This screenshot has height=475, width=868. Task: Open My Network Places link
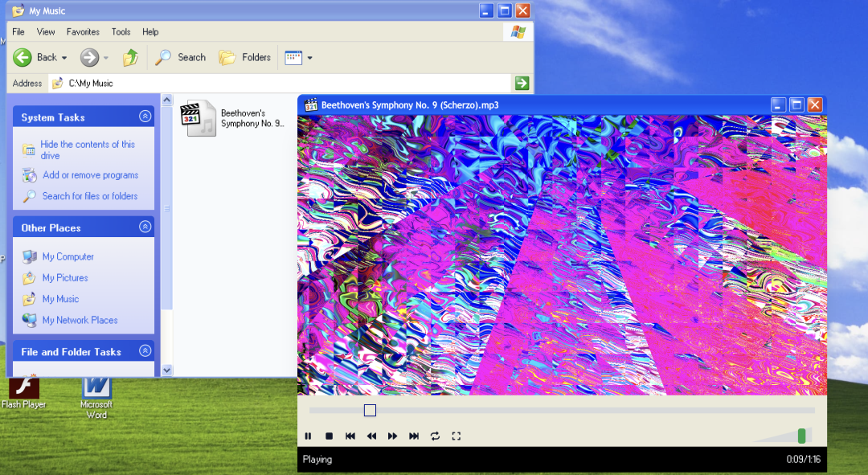pyautogui.click(x=80, y=319)
